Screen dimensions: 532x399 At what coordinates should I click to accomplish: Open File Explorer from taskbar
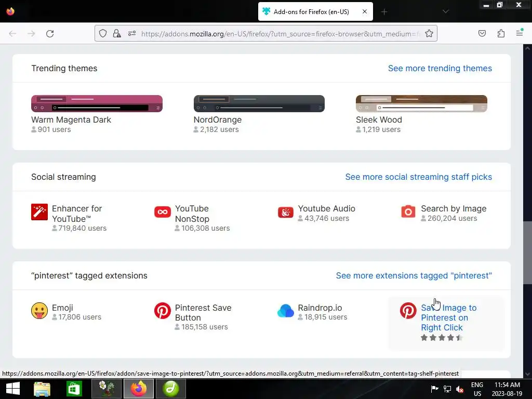click(42, 389)
